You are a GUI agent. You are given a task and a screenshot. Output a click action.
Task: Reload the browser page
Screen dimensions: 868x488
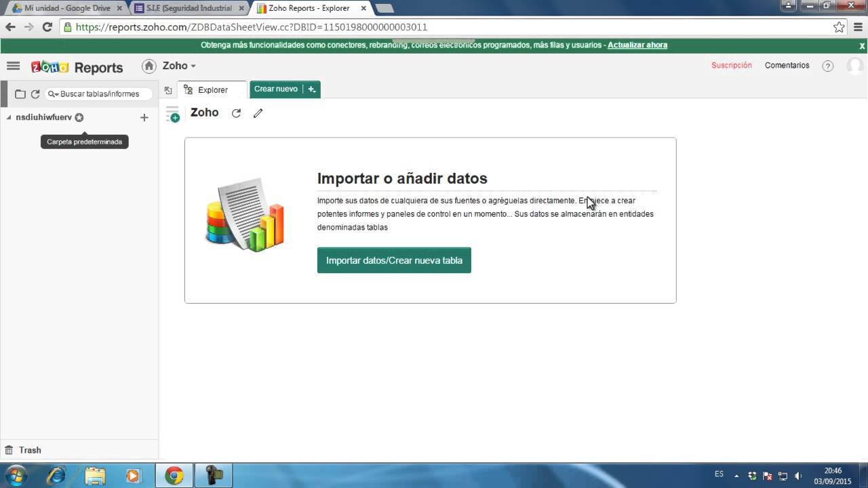47,27
